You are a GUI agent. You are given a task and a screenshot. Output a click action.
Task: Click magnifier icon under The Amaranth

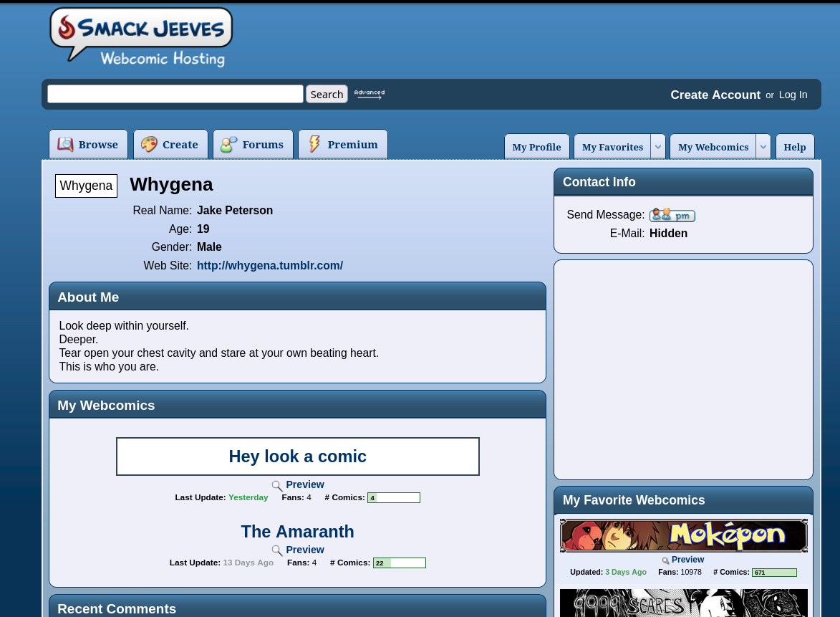pos(277,550)
